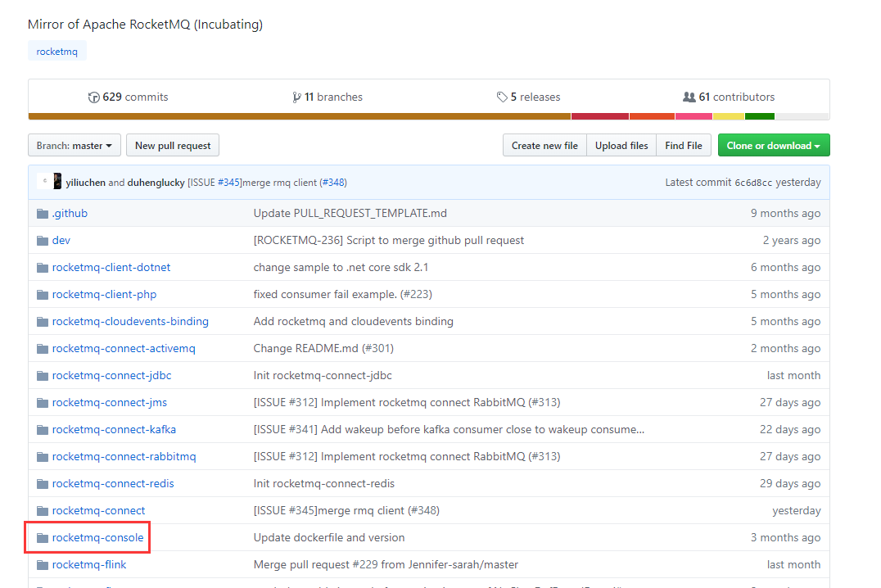Open the Branch: master dropdown
The image size is (881, 588).
pos(75,146)
